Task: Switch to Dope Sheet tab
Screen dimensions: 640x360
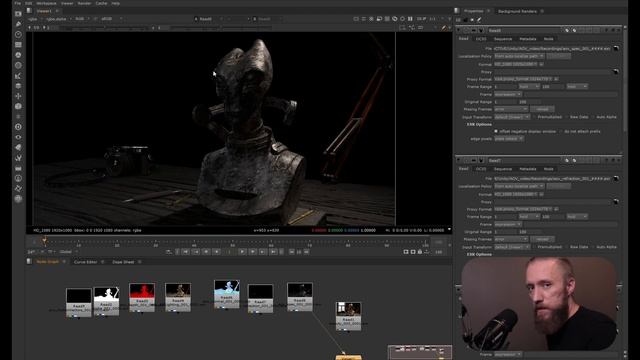Action: pos(123,262)
